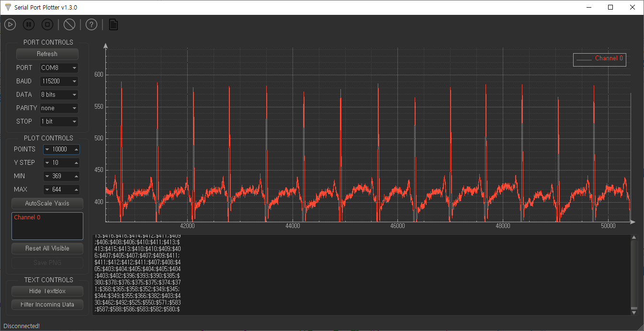The width and height of the screenshot is (644, 331).
Task: Decrease the Y STEP value
Action: click(x=47, y=163)
